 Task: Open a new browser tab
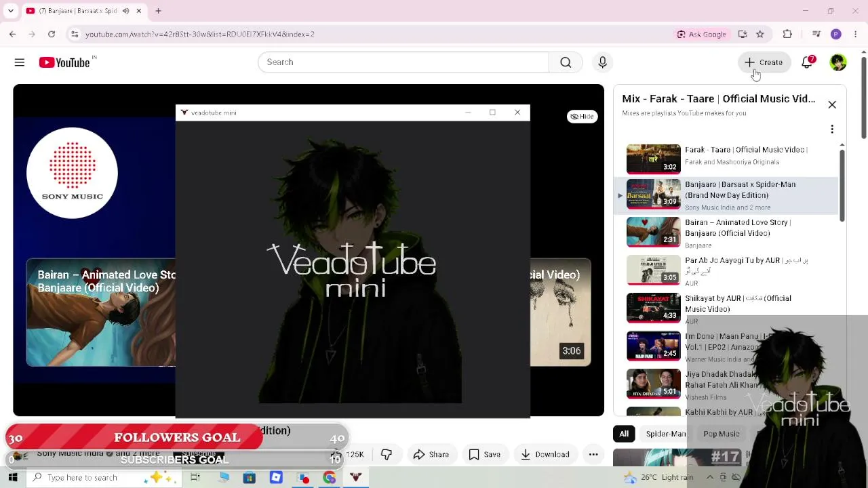(x=158, y=11)
